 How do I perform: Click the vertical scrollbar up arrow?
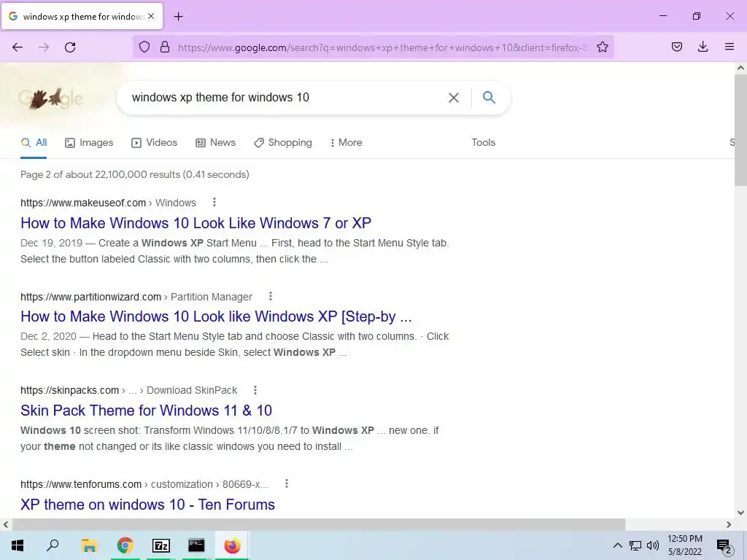pos(740,68)
